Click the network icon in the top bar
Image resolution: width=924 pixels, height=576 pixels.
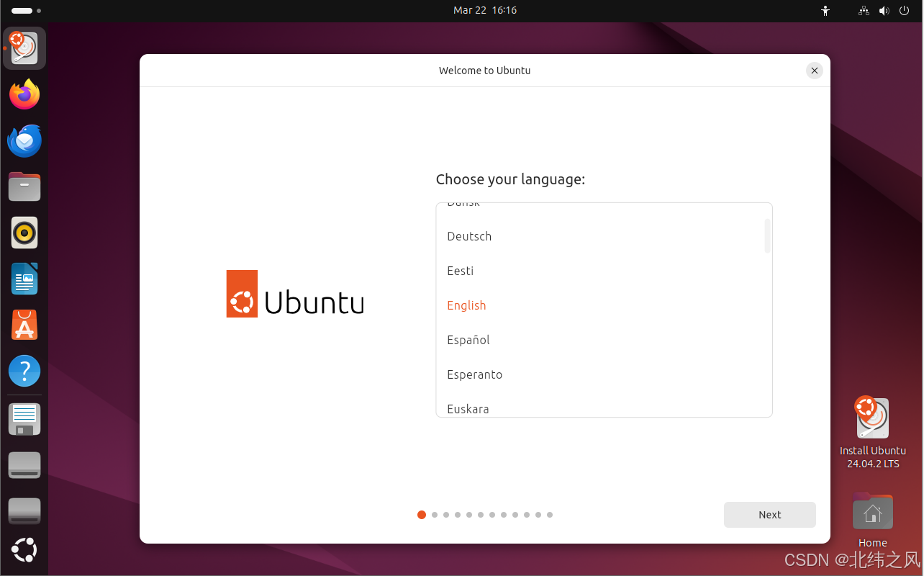[863, 11]
